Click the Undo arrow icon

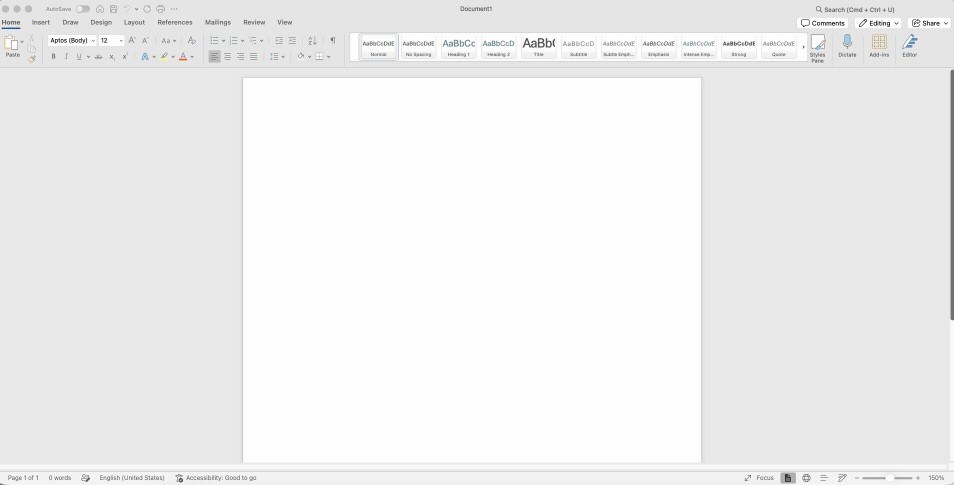(128, 9)
